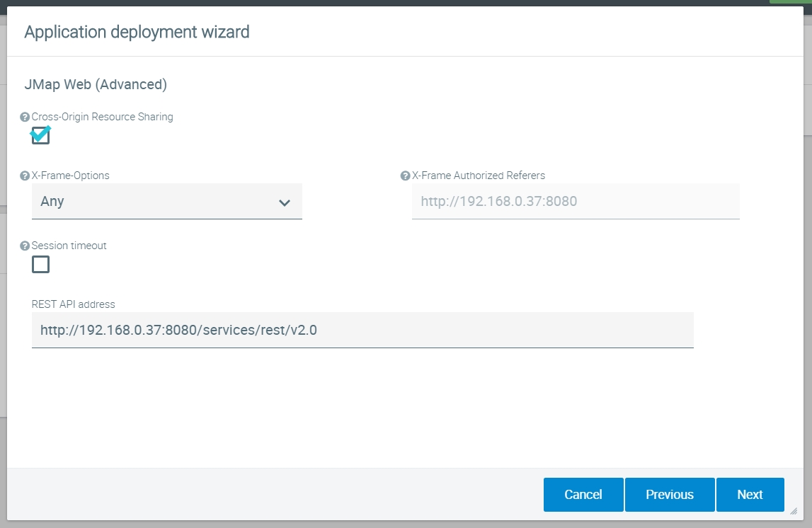
Task: Enable the Session timeout checkbox
Action: 41,265
